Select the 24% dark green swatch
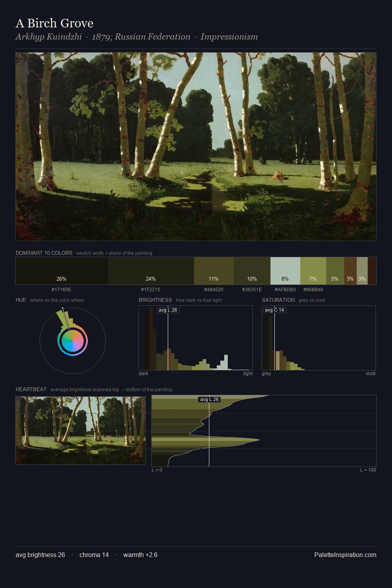 pyautogui.click(x=151, y=271)
